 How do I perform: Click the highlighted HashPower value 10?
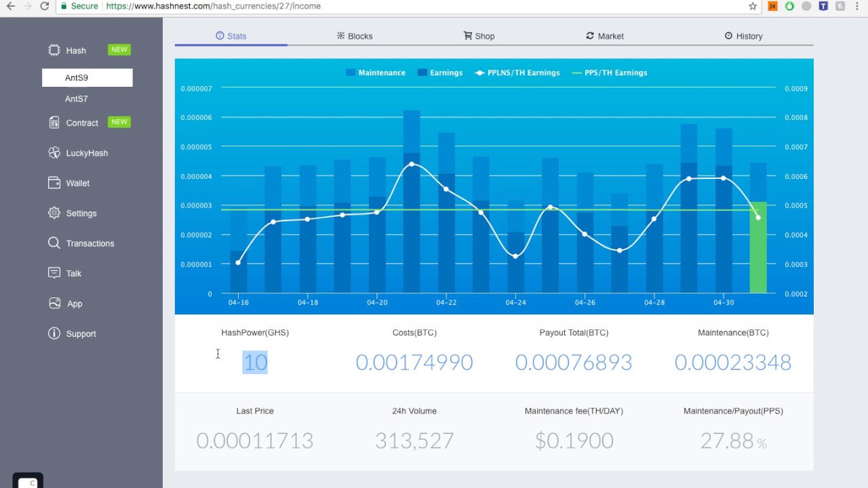[x=255, y=363]
